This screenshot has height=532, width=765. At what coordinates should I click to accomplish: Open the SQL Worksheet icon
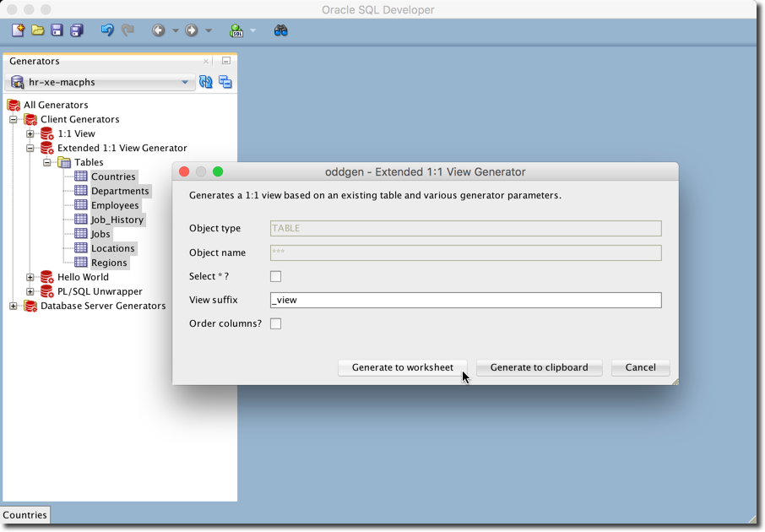(236, 30)
